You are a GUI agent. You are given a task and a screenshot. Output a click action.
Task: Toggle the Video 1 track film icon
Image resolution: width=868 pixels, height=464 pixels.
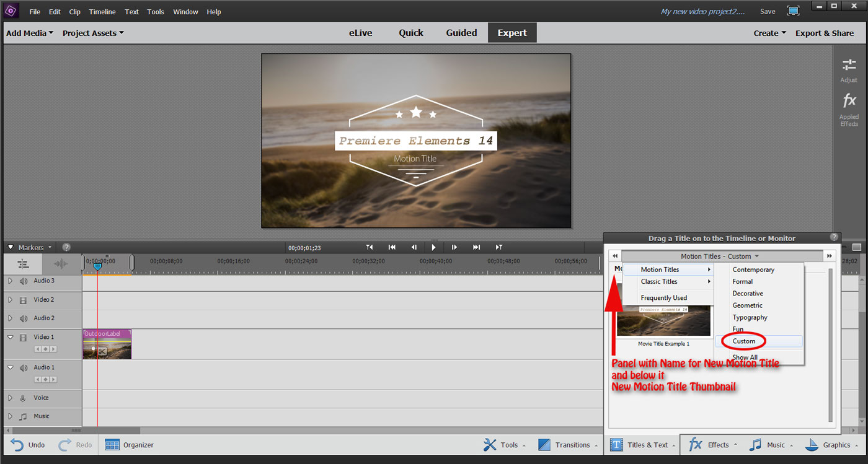click(x=23, y=338)
